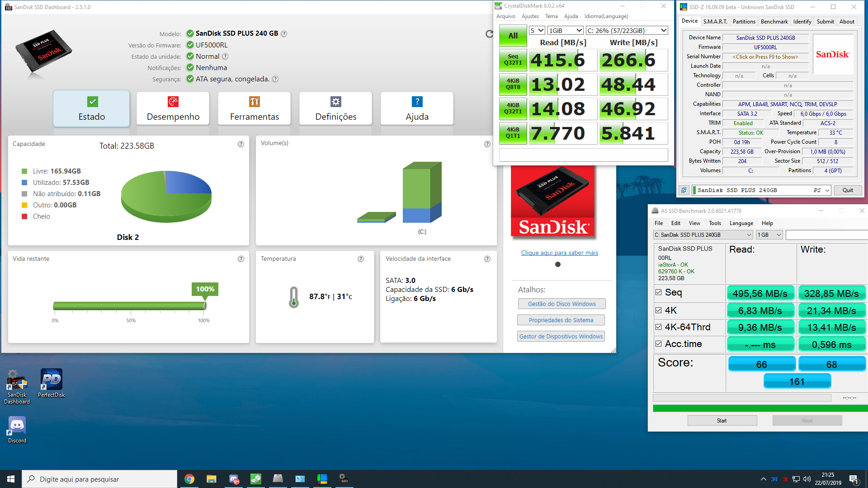868x488 pixels.
Task: Open Tema menu in CrystalDiskMark
Action: [551, 16]
